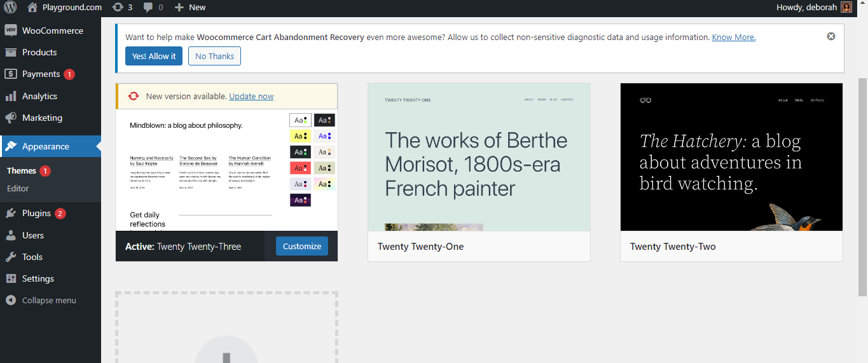The image size is (868, 363).
Task: Click the Settings sliders icon
Action: click(11, 278)
